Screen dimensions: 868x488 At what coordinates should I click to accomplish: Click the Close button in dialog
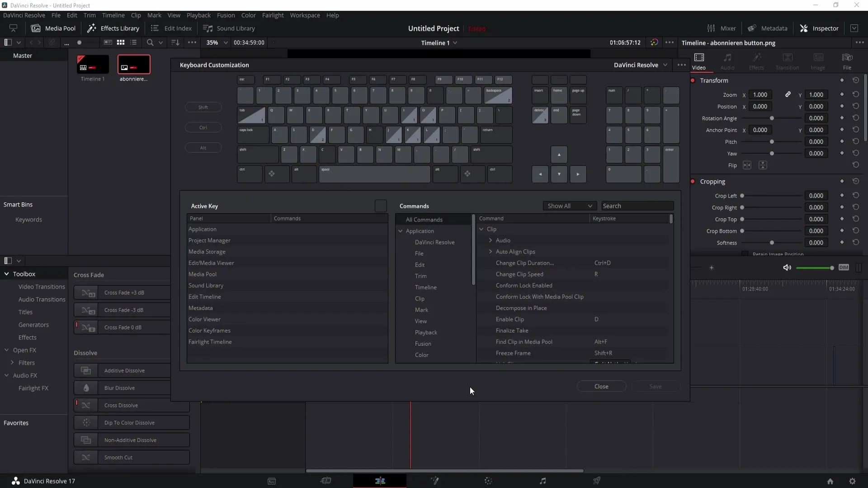click(601, 386)
